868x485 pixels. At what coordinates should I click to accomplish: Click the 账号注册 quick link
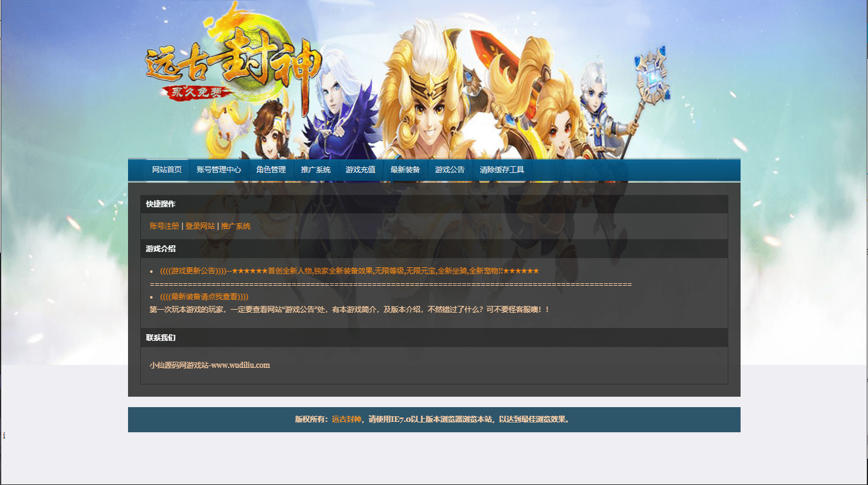pos(164,226)
